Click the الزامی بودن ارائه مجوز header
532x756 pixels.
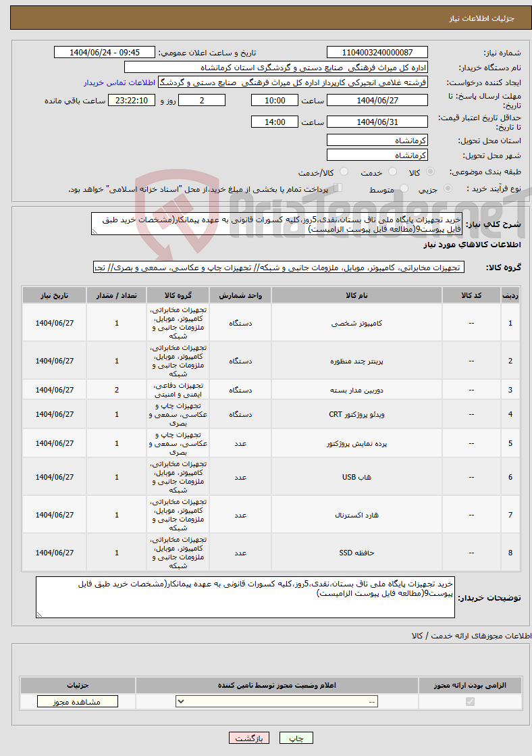pyautogui.click(x=471, y=685)
